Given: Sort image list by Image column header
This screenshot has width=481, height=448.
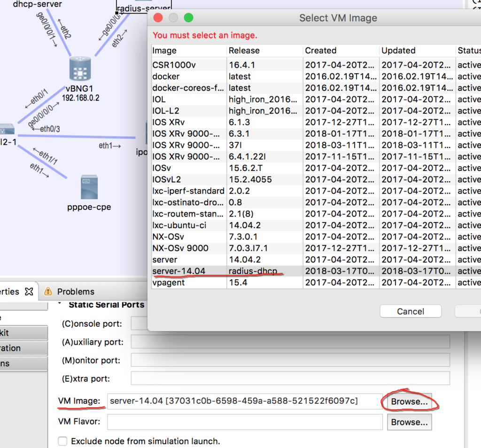Looking at the screenshot, I should click(x=189, y=51).
